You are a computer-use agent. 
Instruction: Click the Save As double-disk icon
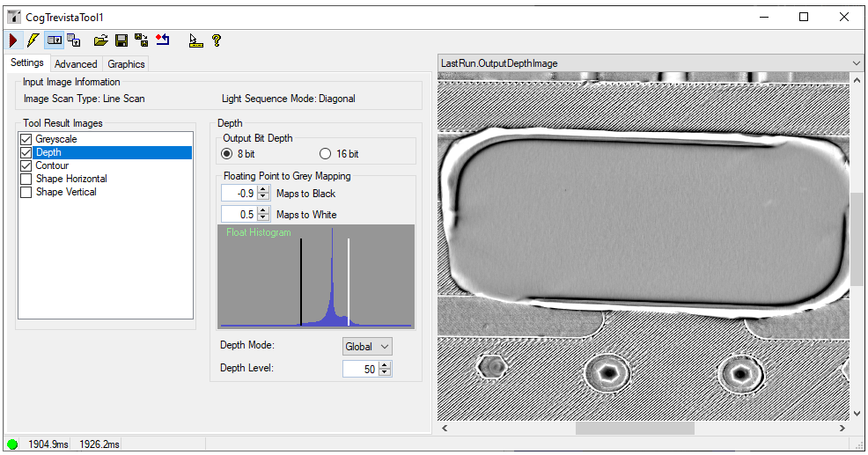pyautogui.click(x=141, y=40)
